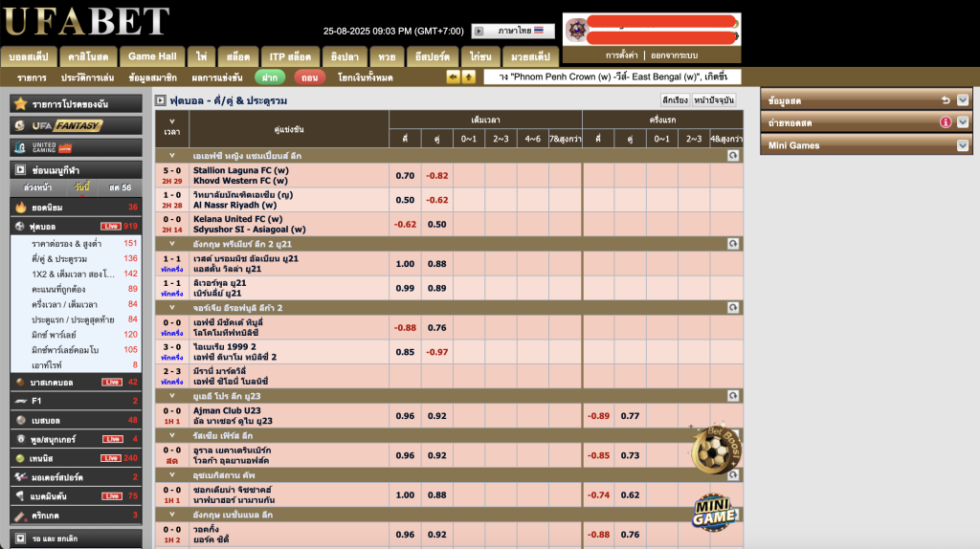Click the basketball icon in the sidebar
Screen dimensions: 980x549
pyautogui.click(x=21, y=382)
